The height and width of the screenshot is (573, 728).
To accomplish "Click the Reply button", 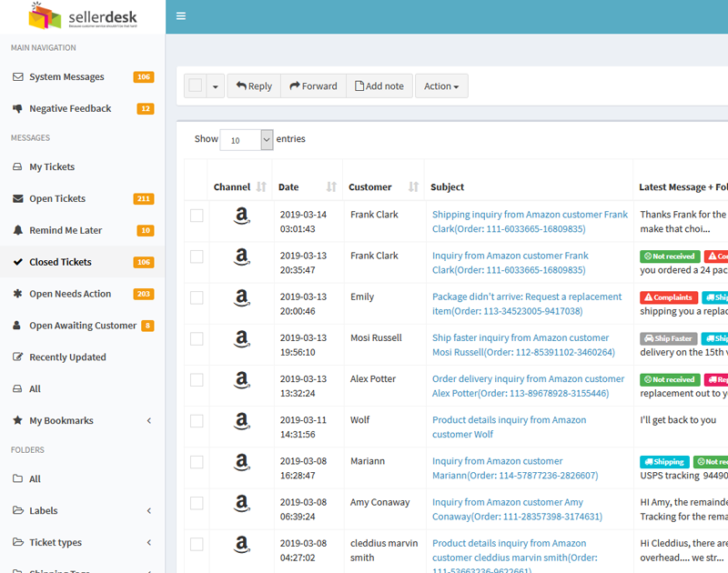I will point(254,86).
